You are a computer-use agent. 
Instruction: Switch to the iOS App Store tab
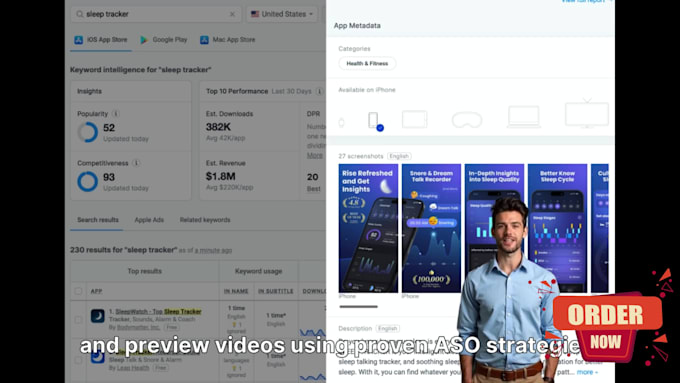(x=101, y=39)
